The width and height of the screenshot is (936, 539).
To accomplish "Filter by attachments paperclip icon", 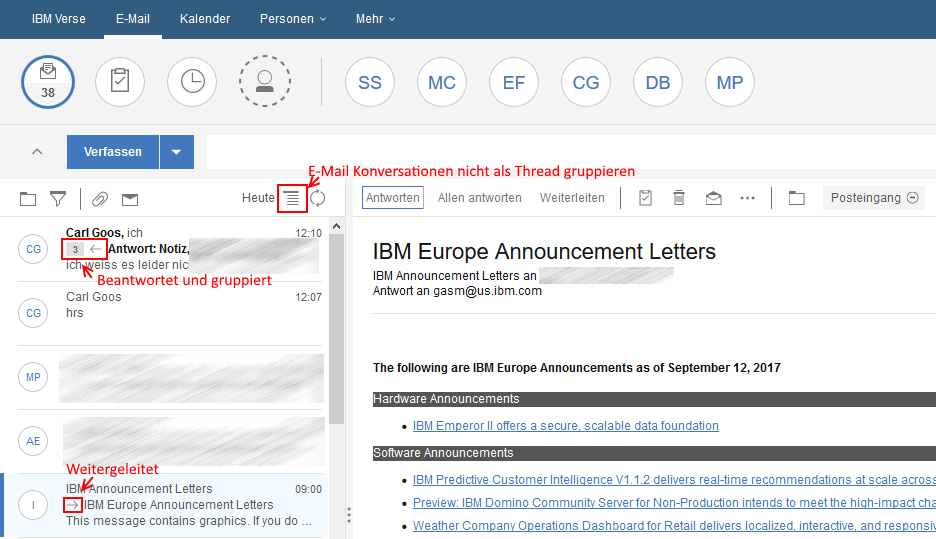I will click(x=100, y=199).
